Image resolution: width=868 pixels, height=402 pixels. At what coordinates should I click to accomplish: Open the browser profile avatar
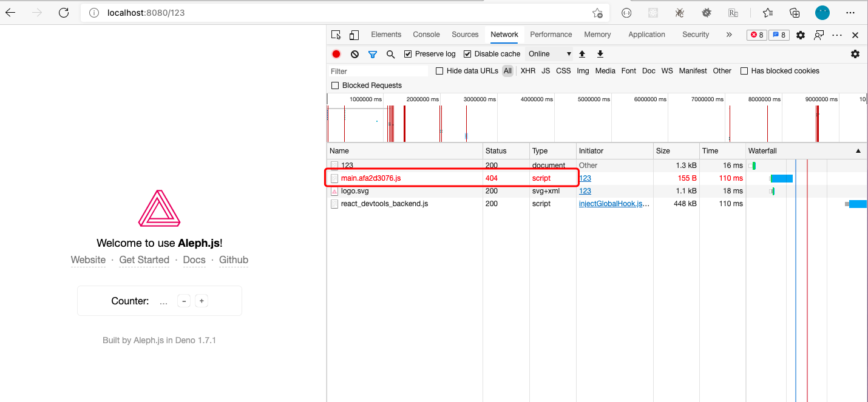point(822,13)
